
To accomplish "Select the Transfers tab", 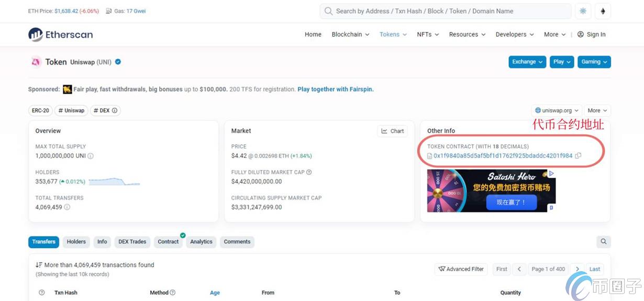I will [x=43, y=242].
